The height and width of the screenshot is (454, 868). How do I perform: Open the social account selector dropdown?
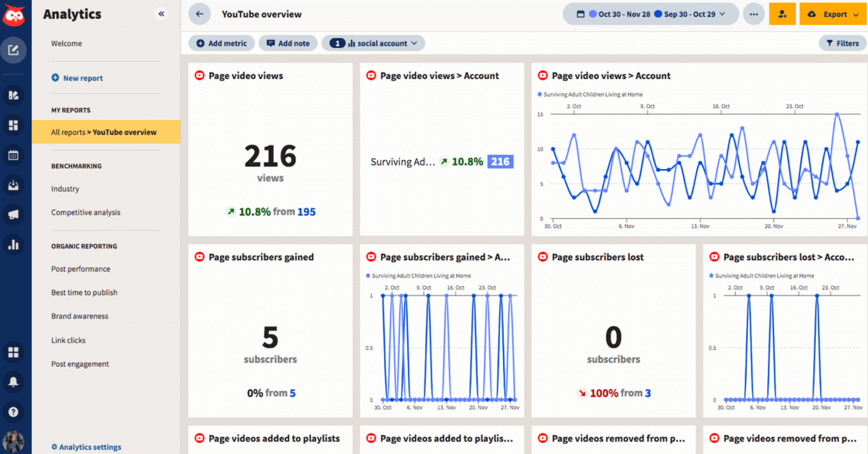[x=373, y=43]
